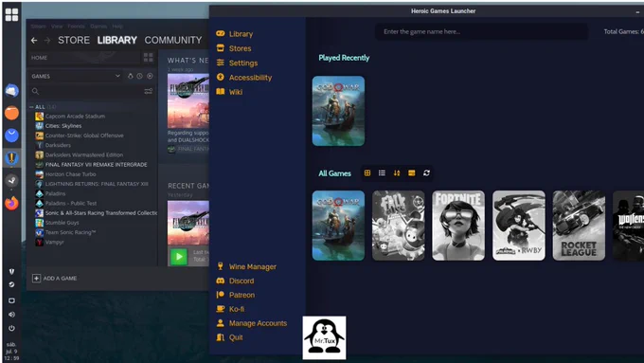644x363 pixels.
Task: Go back in Steam navigation
Action: [x=34, y=41]
